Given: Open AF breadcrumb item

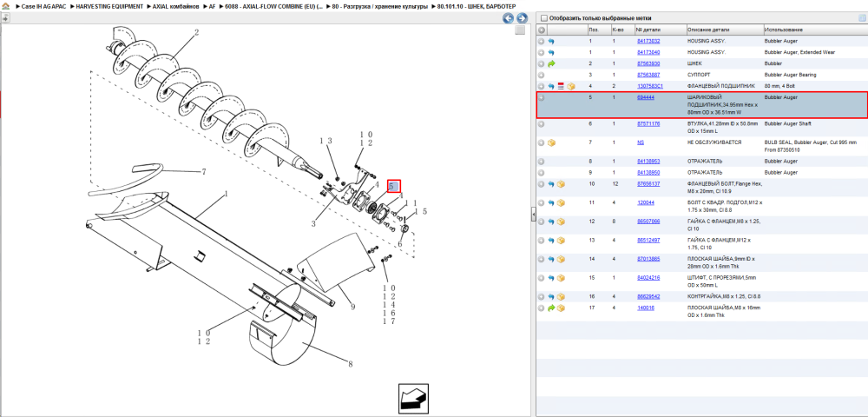Looking at the screenshot, I should coord(212,6).
